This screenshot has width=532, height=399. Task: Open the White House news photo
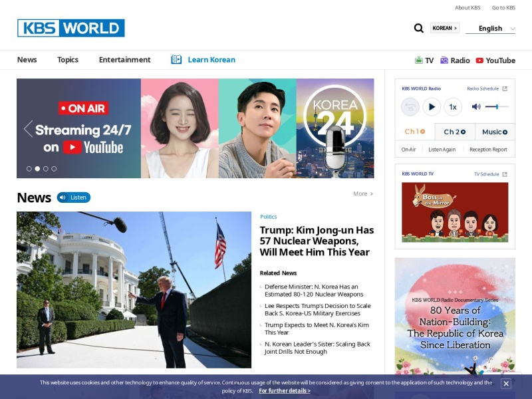(134, 290)
